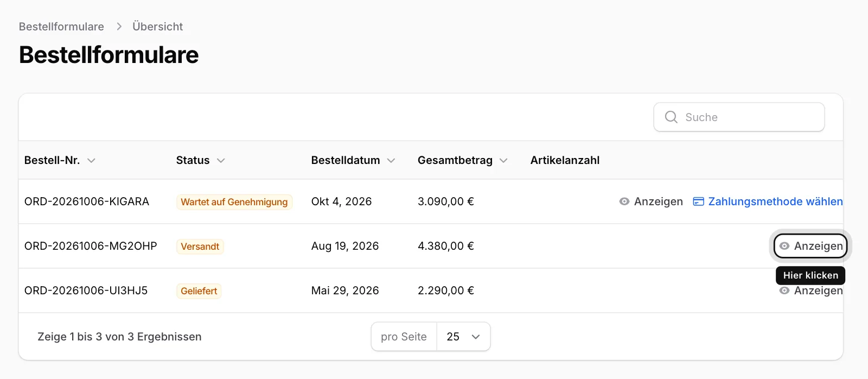Click the pro Seite label

(x=404, y=337)
